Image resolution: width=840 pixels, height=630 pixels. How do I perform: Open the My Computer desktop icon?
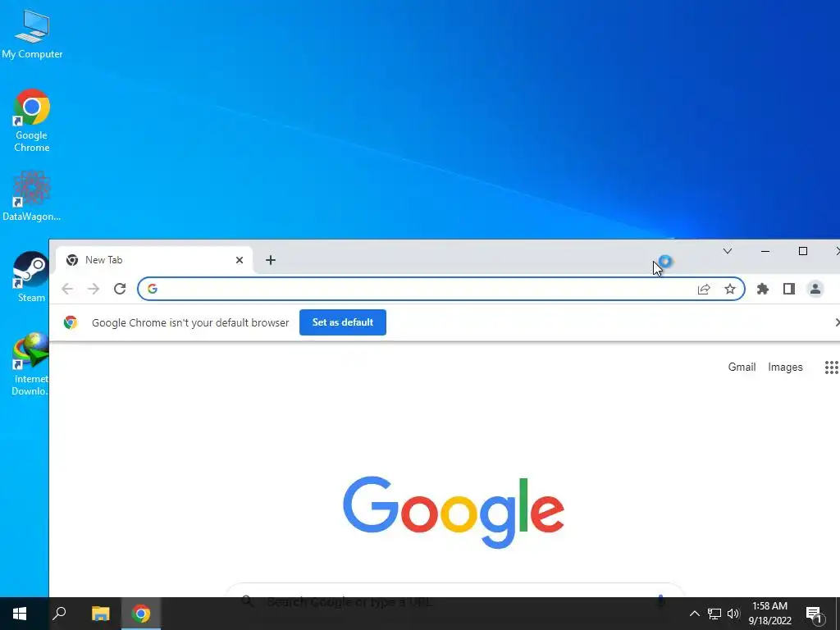(x=32, y=34)
